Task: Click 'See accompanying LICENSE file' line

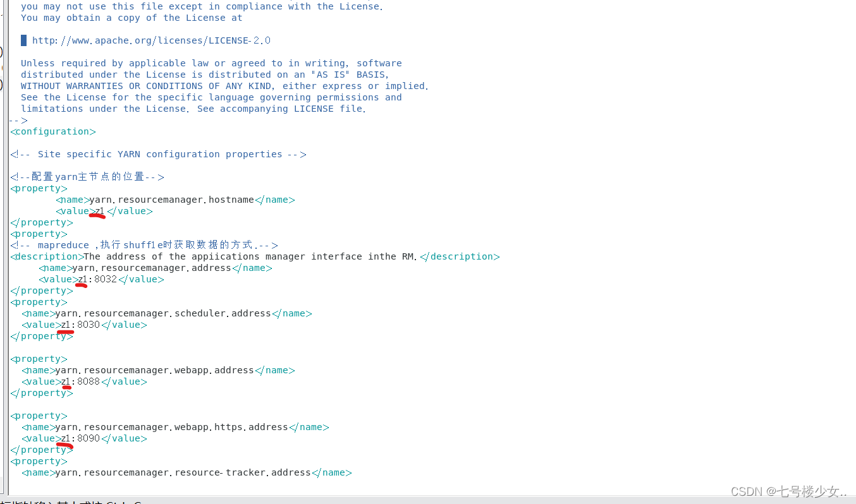Action: pyautogui.click(x=193, y=109)
